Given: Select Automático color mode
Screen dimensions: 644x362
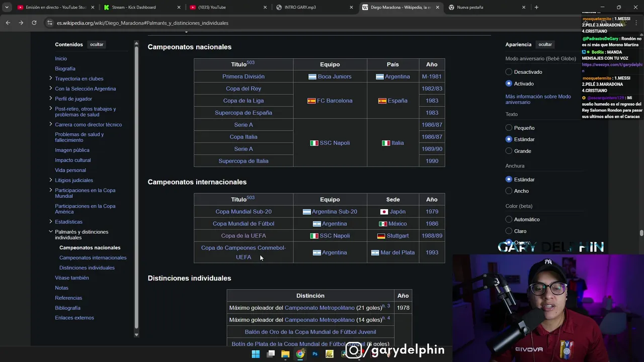Looking at the screenshot, I should (509, 219).
